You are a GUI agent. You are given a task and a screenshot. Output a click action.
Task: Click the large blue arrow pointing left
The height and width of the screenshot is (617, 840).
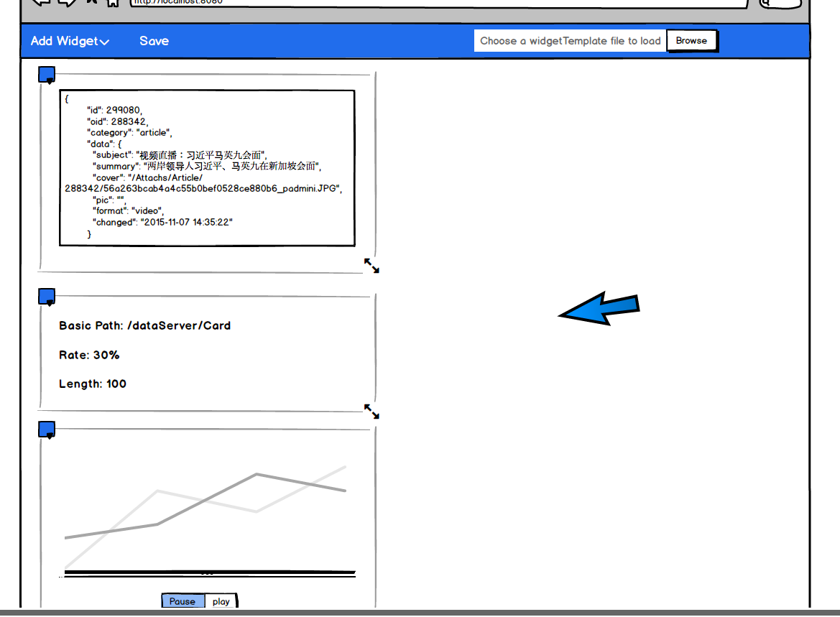point(599,309)
